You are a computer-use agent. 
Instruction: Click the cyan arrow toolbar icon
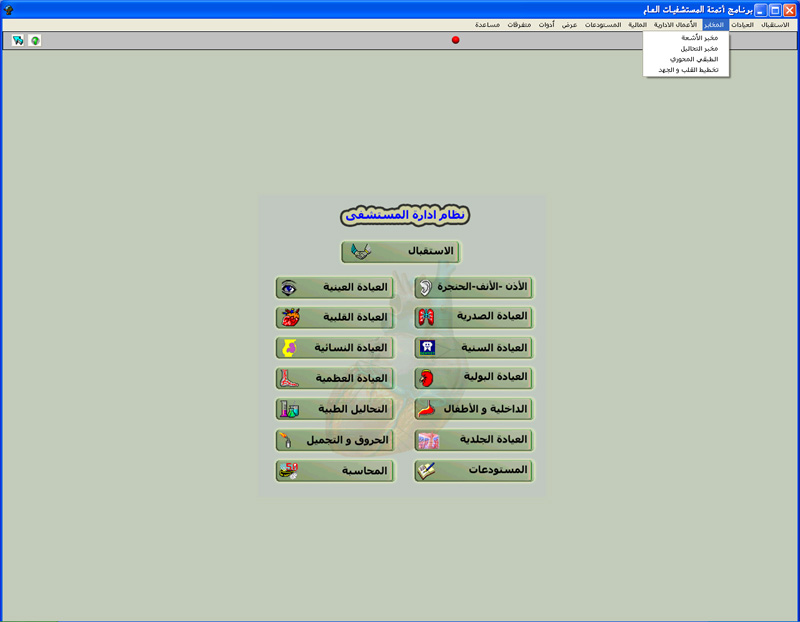coord(18,41)
